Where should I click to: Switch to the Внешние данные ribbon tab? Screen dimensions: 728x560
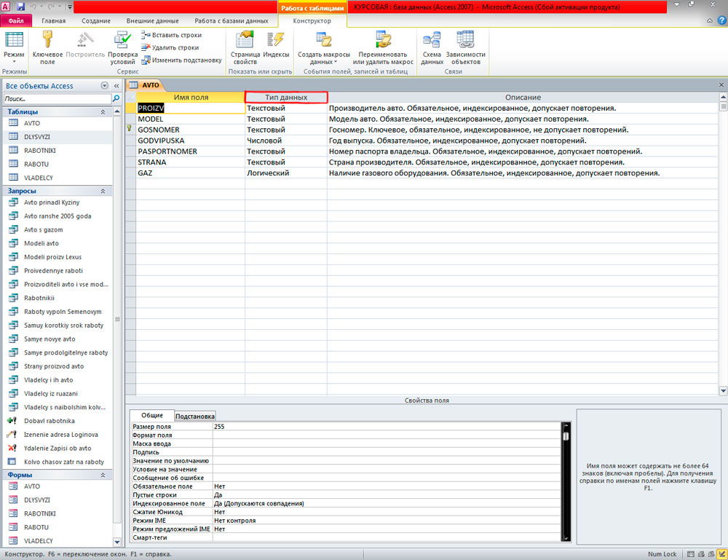click(x=152, y=21)
